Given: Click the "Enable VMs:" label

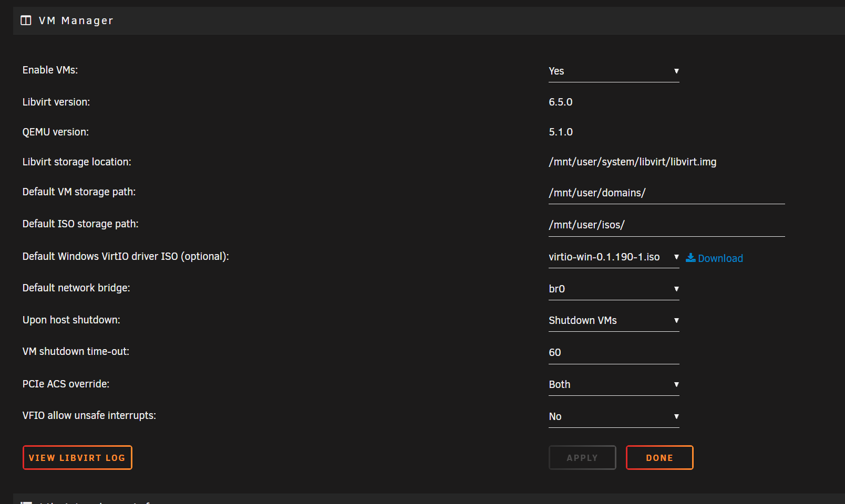Looking at the screenshot, I should pyautogui.click(x=50, y=70).
